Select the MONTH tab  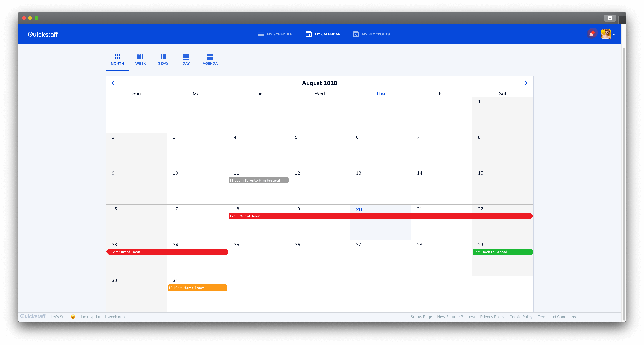[117, 63]
